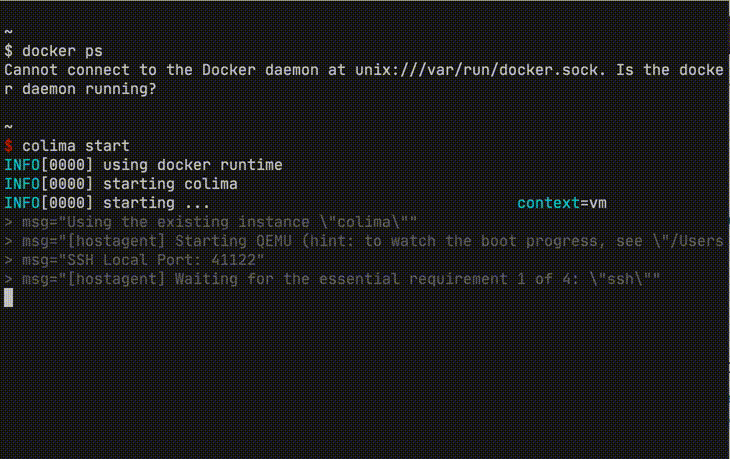Click the first white '$' prompt symbol
Screen dimensions: 730x459
(9, 50)
